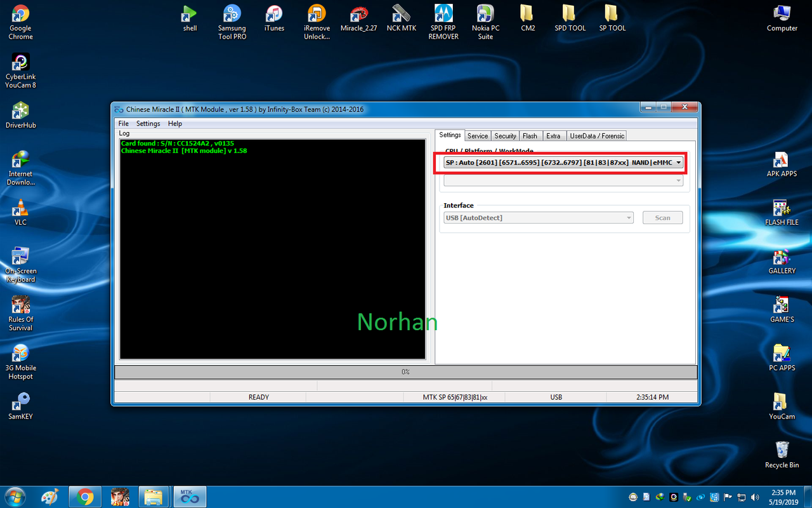Viewport: 812px width, 508px height.
Task: Open Rules Of Survival desktop icon
Action: point(20,313)
